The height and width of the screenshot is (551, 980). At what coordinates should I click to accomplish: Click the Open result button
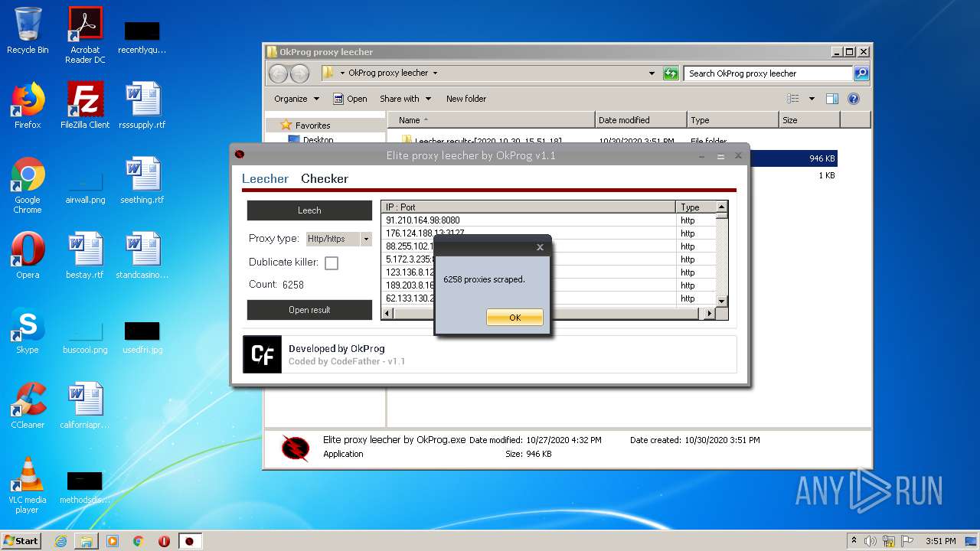coord(309,310)
